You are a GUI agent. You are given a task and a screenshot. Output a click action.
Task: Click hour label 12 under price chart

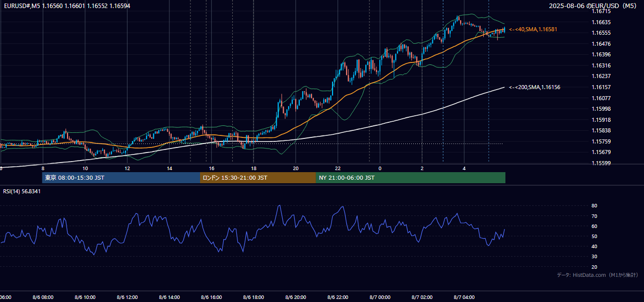pyautogui.click(x=127, y=168)
